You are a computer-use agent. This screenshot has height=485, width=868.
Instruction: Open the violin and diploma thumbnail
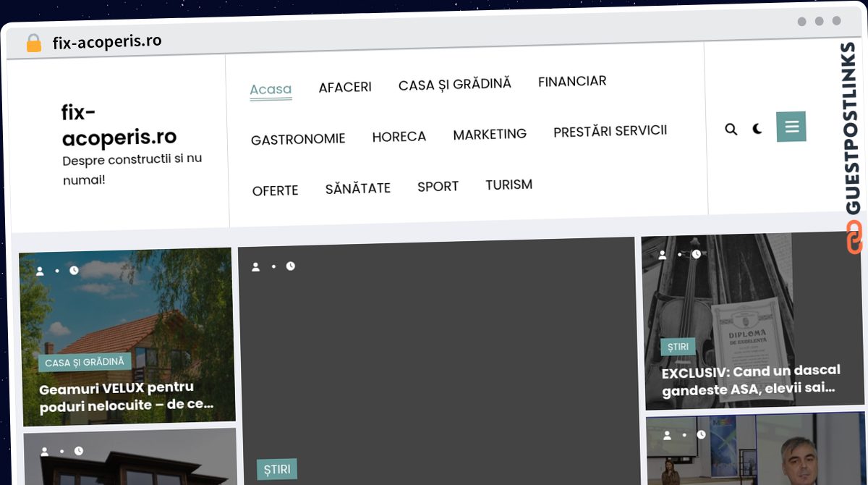pyautogui.click(x=752, y=320)
